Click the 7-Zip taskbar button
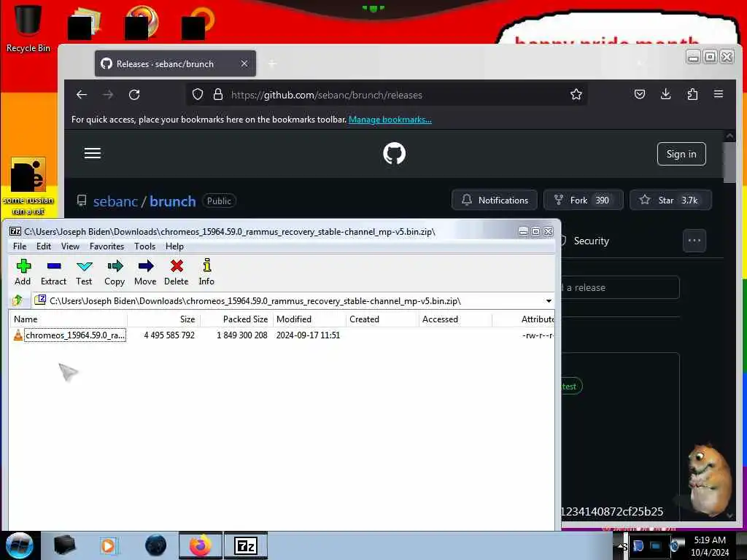The height and width of the screenshot is (560, 747). pos(246,545)
